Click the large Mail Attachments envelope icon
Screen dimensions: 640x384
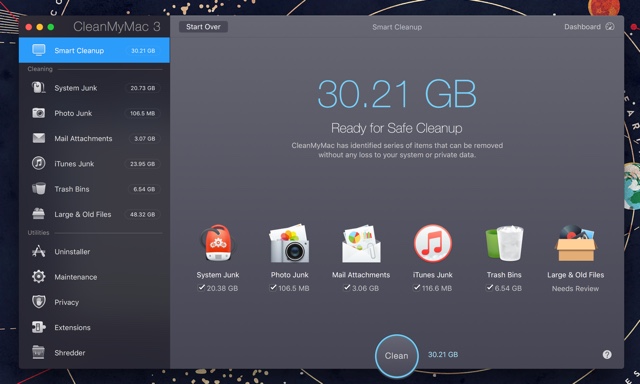[361, 243]
